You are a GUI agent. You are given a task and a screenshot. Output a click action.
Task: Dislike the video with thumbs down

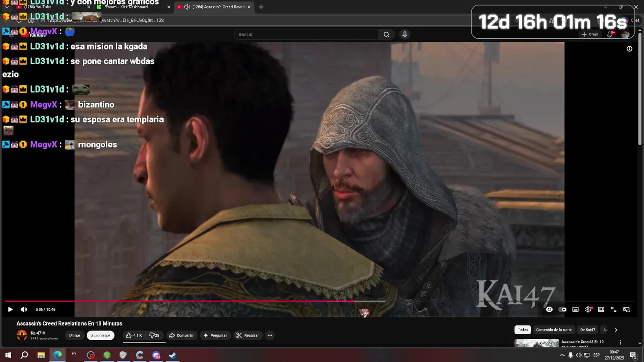(x=154, y=335)
